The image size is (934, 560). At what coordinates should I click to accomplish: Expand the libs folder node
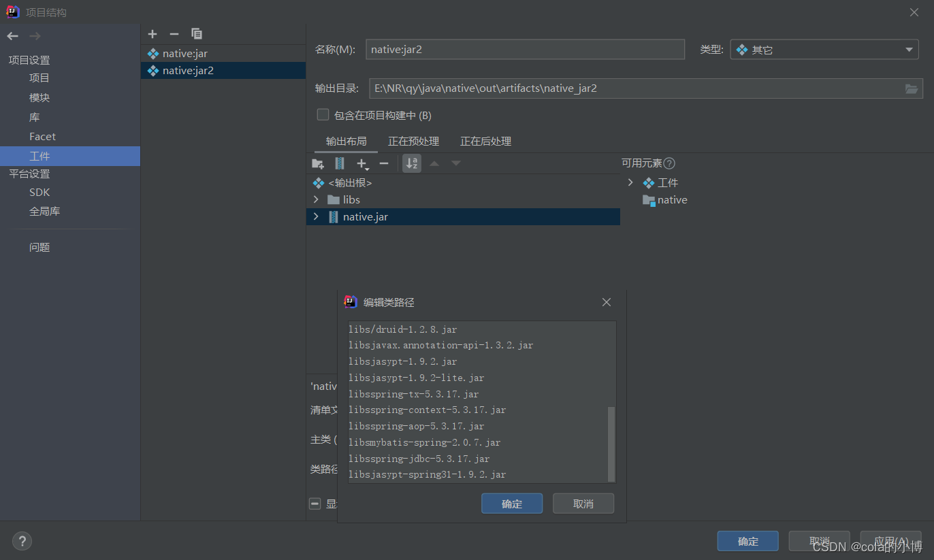[x=316, y=199]
